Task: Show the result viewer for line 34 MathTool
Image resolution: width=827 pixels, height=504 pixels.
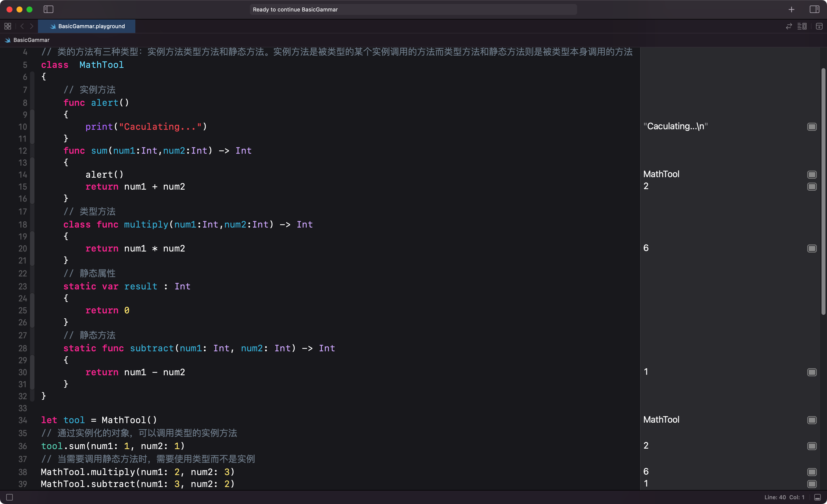Action: coord(812,420)
